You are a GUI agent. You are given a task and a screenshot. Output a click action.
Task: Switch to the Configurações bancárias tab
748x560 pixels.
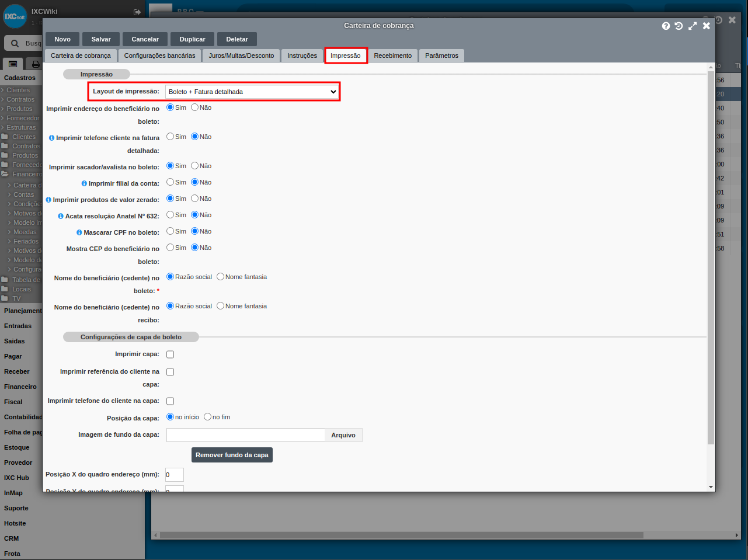coord(159,55)
